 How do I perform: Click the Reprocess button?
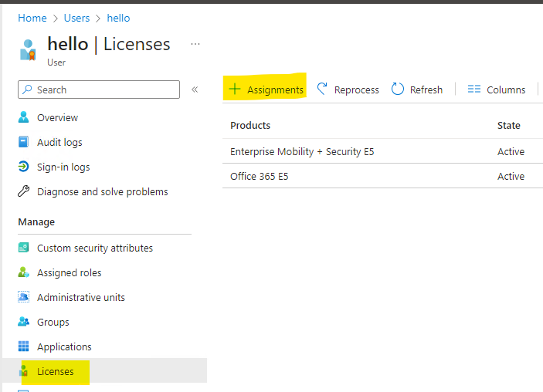tap(348, 90)
